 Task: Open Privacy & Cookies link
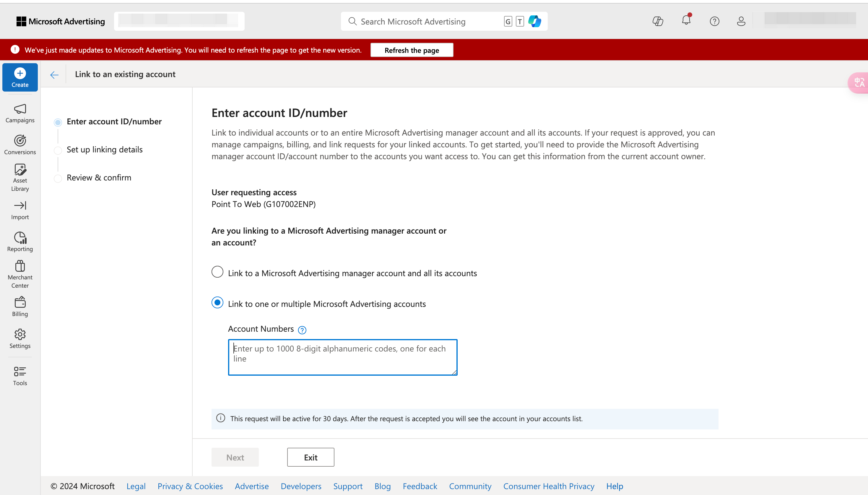190,486
